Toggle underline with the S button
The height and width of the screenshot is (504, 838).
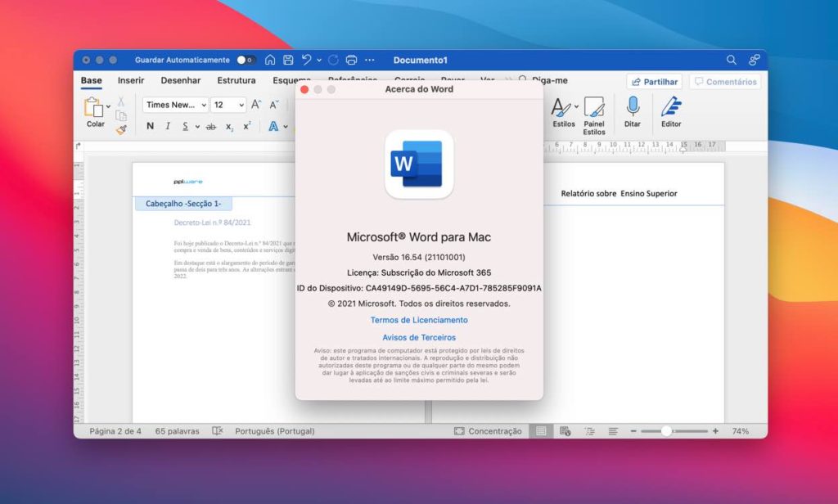point(185,127)
